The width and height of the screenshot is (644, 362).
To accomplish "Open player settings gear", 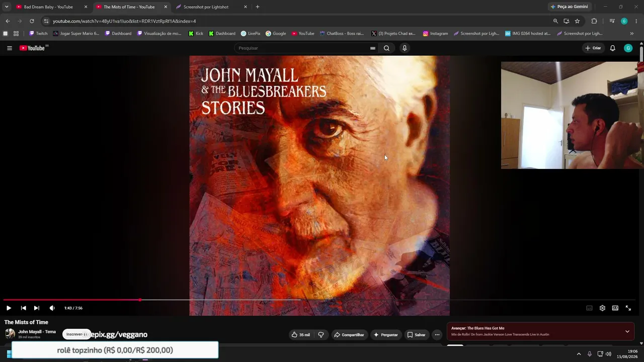I will pos(602,308).
